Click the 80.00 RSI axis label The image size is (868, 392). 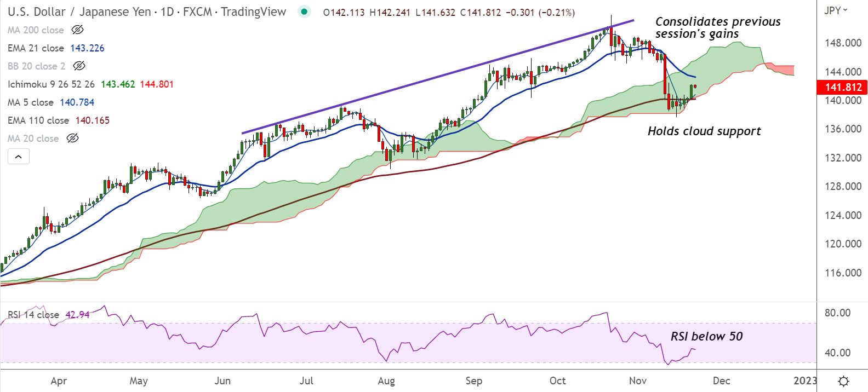(838, 313)
